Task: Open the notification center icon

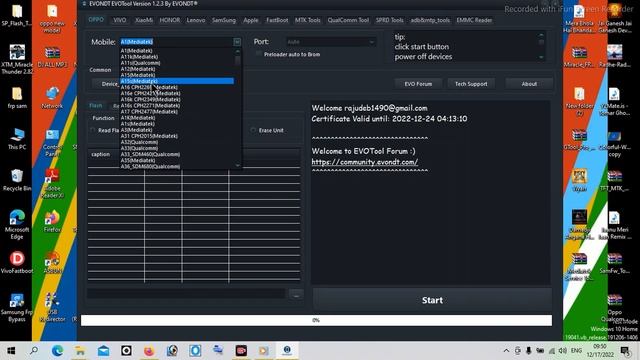Action: coord(625,351)
